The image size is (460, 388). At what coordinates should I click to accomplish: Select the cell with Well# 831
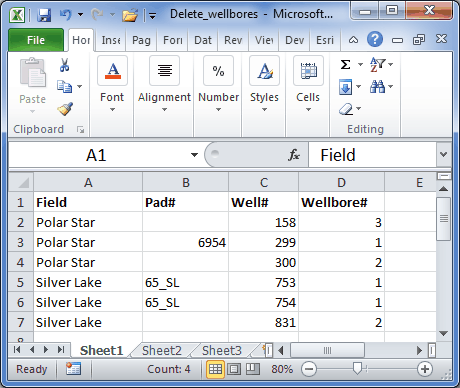pos(263,322)
